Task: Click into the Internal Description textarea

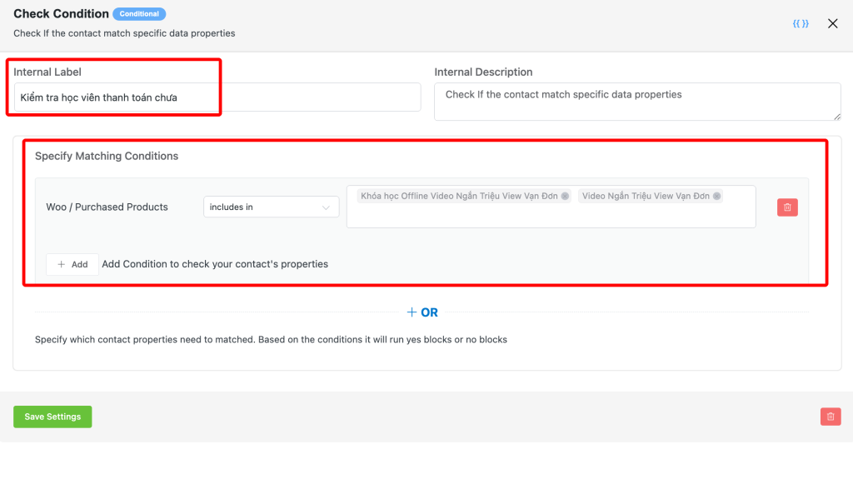Action: pyautogui.click(x=637, y=101)
